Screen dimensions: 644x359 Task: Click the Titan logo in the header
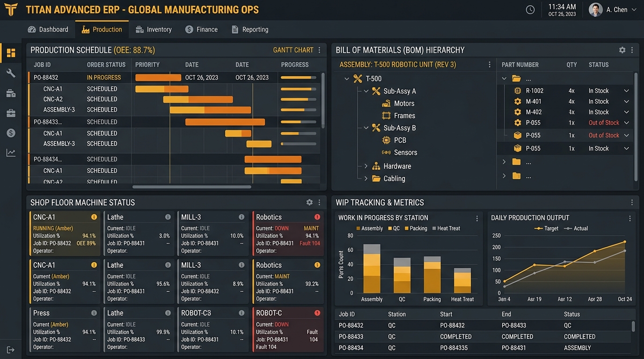pos(11,9)
